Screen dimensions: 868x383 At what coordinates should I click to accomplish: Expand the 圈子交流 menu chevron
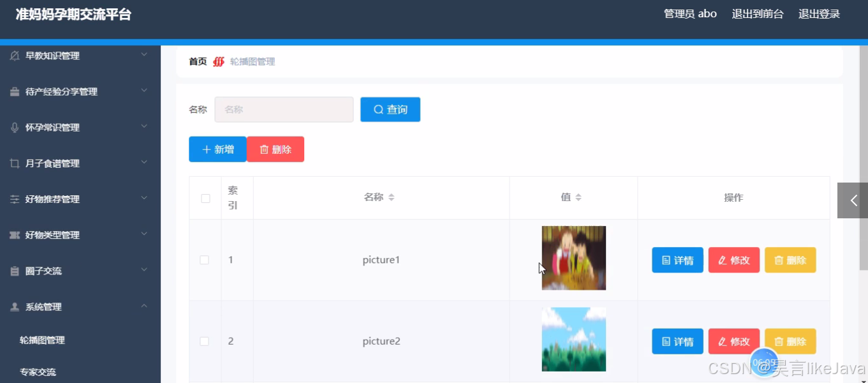click(x=144, y=270)
